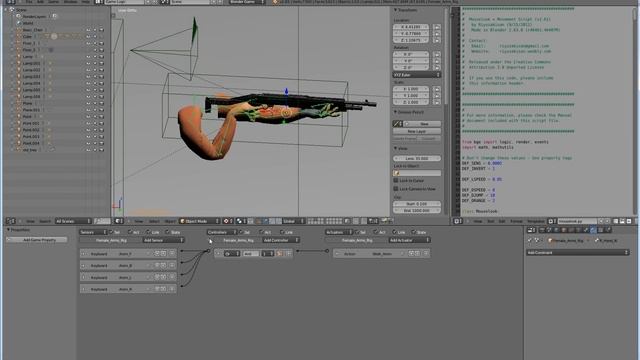Toggle word wrap icon in text editor
Screen dimensions: 640x360
pyautogui.click(x=622, y=221)
